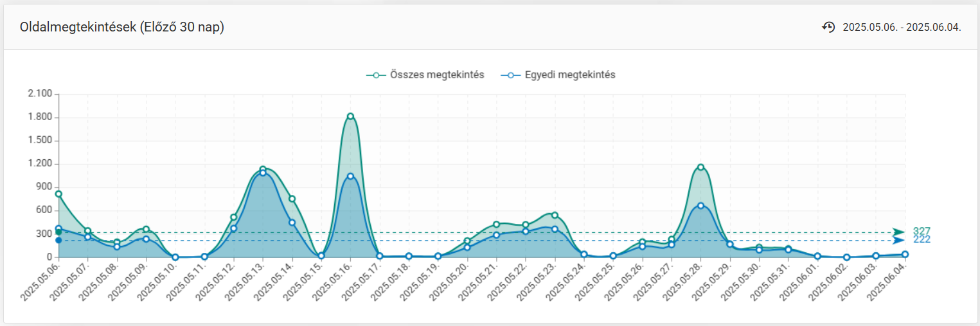Select Egyedi megtekintés point on 2025.05.23.
Viewport: 980px width, 326px height.
pyautogui.click(x=555, y=229)
